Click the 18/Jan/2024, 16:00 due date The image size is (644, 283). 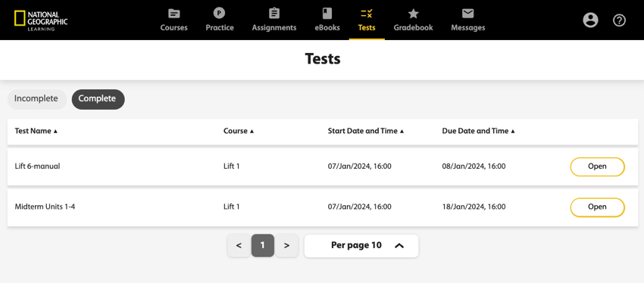[x=474, y=207]
